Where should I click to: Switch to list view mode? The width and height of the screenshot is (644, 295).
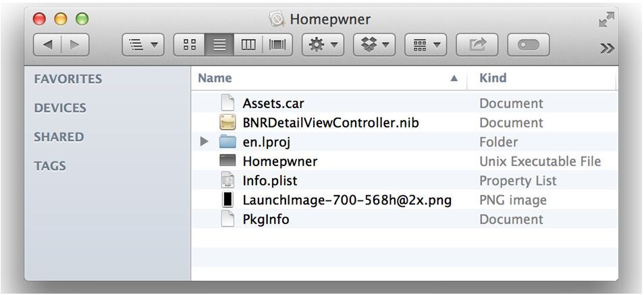click(x=219, y=45)
